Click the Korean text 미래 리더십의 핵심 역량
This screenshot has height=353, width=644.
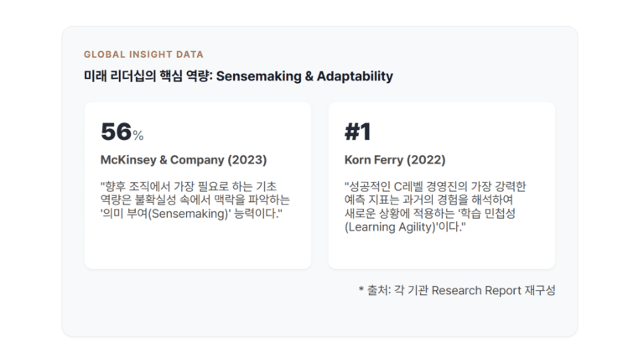[147, 76]
